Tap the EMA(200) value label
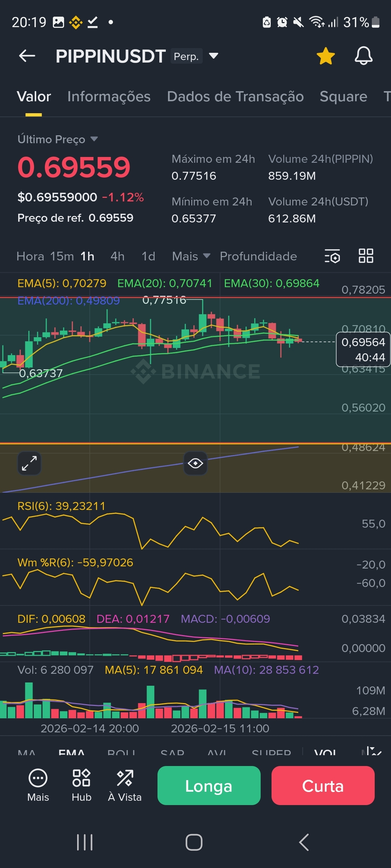391x868 pixels. 68,301
